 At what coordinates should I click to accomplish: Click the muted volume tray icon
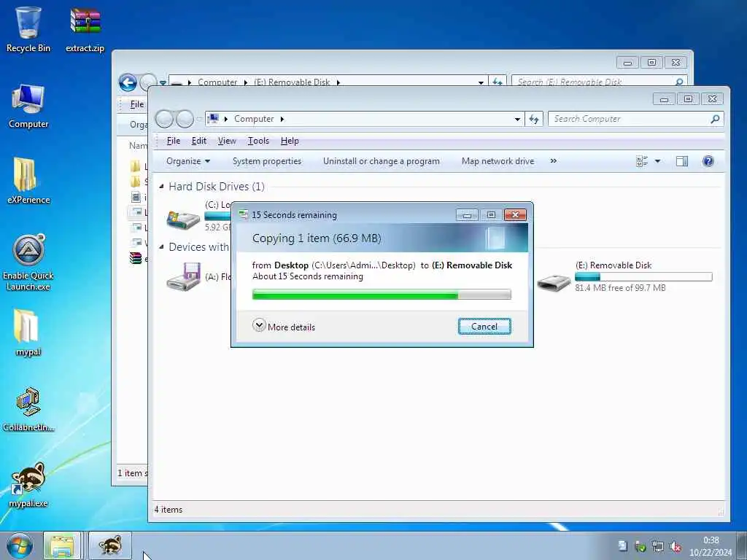pos(676,547)
